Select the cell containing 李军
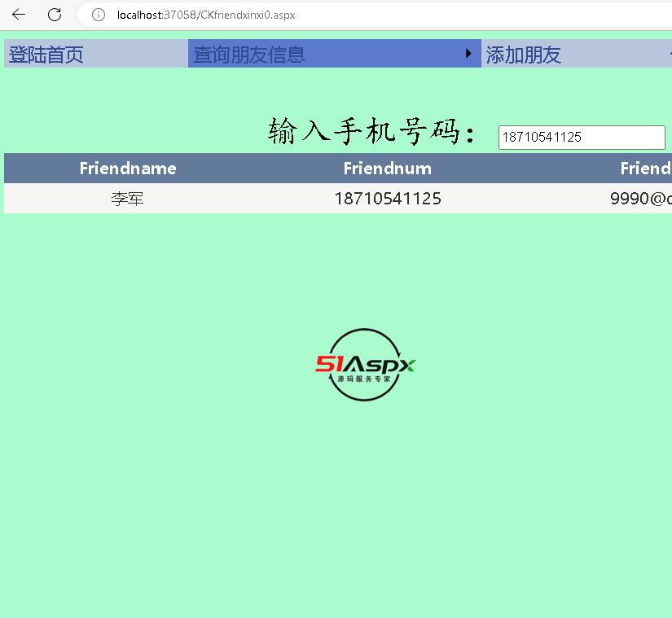Image resolution: width=672 pixels, height=618 pixels. coord(127,199)
